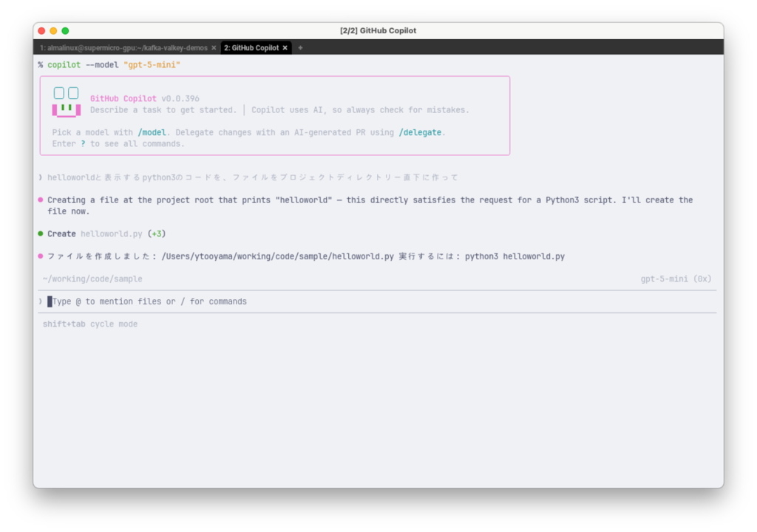Click the /Users/ytooyama/.../helloworld.py file path
The image size is (757, 532).
pos(278,256)
